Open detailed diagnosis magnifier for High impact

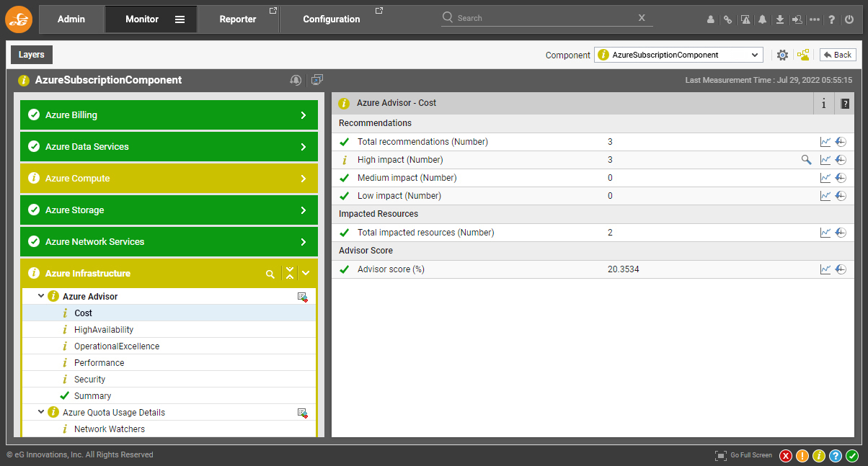click(807, 160)
